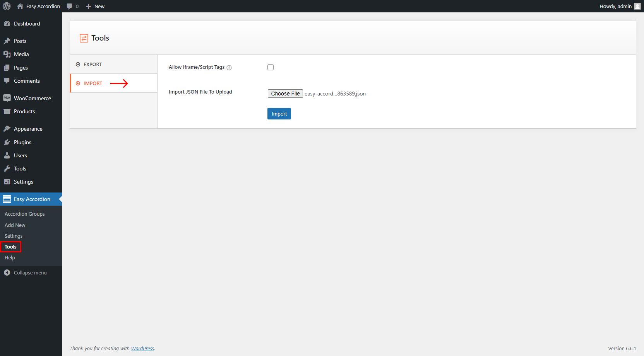Click the Plugins plug icon
This screenshot has height=356, width=644.
click(8, 142)
